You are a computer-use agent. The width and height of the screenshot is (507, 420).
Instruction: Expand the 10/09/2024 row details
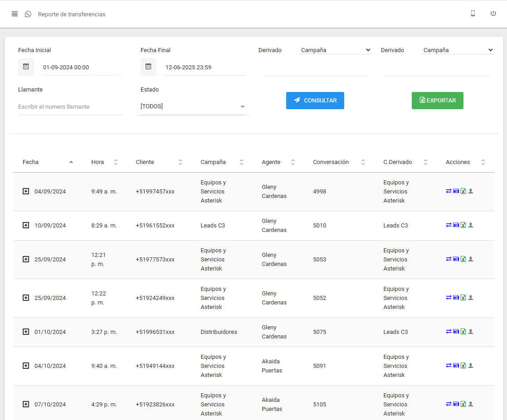click(26, 225)
